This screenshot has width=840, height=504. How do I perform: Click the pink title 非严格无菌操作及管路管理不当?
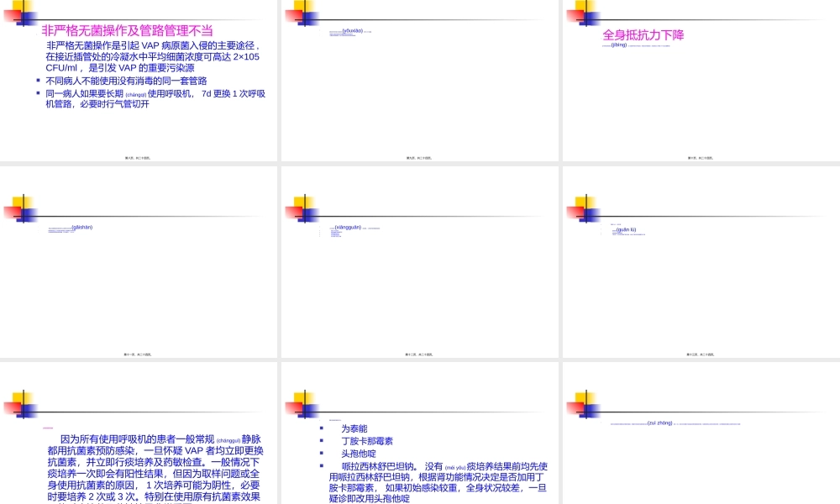128,28
